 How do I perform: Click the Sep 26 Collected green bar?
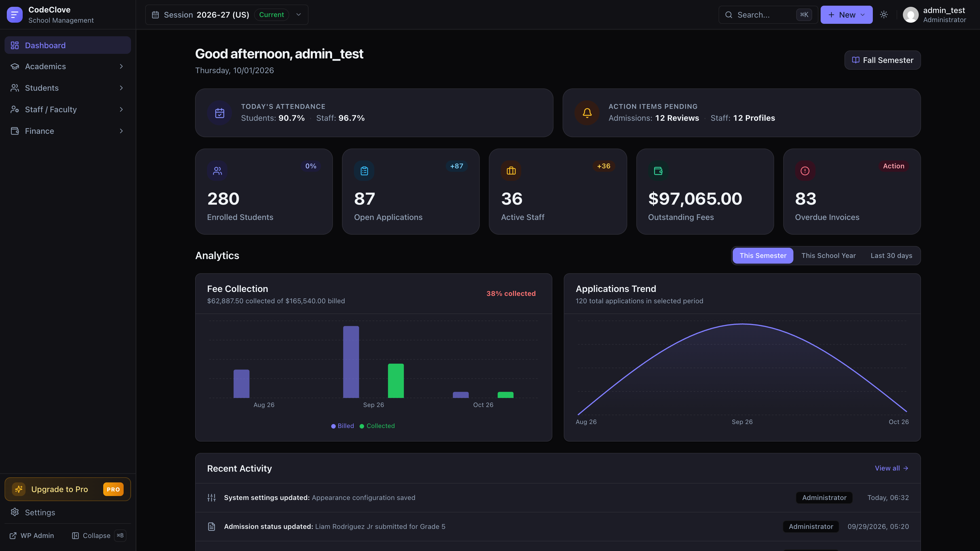click(396, 381)
